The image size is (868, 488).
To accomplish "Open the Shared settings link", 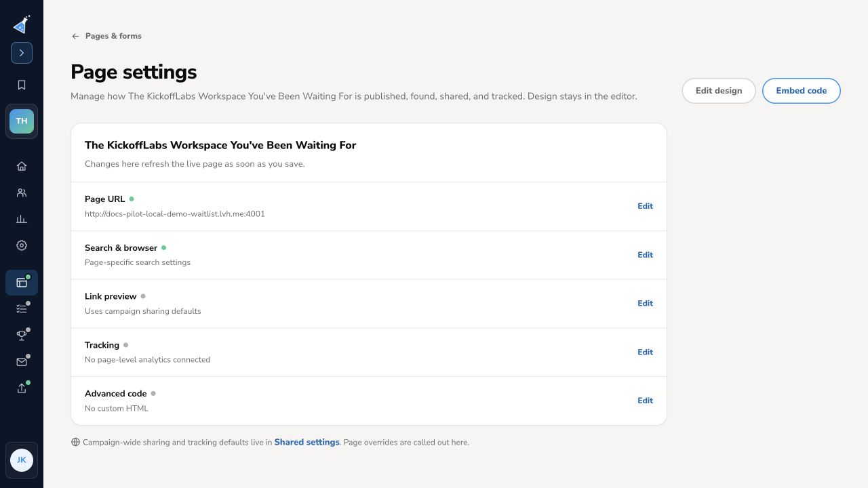I will click(307, 442).
